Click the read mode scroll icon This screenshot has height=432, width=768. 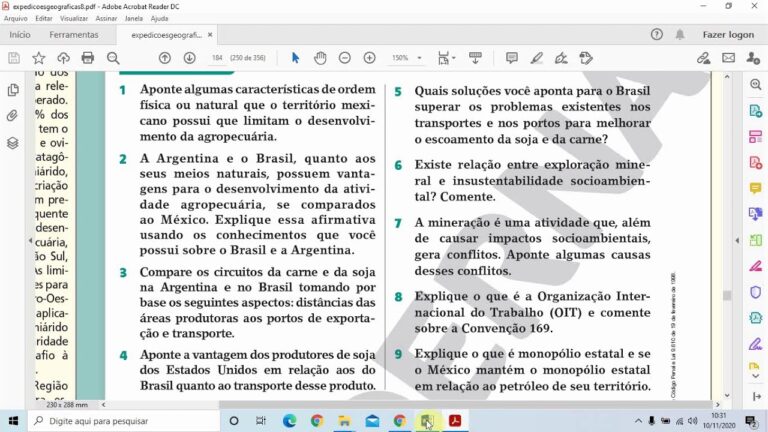point(475,58)
